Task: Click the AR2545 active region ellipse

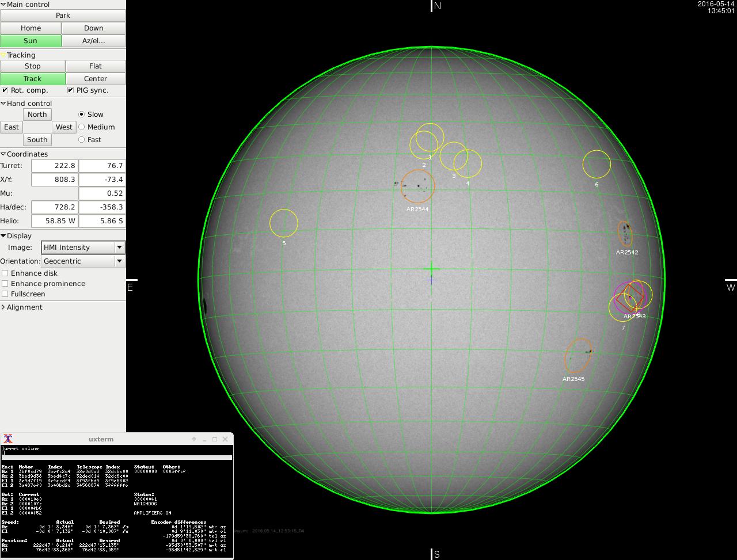Action: coord(578,356)
